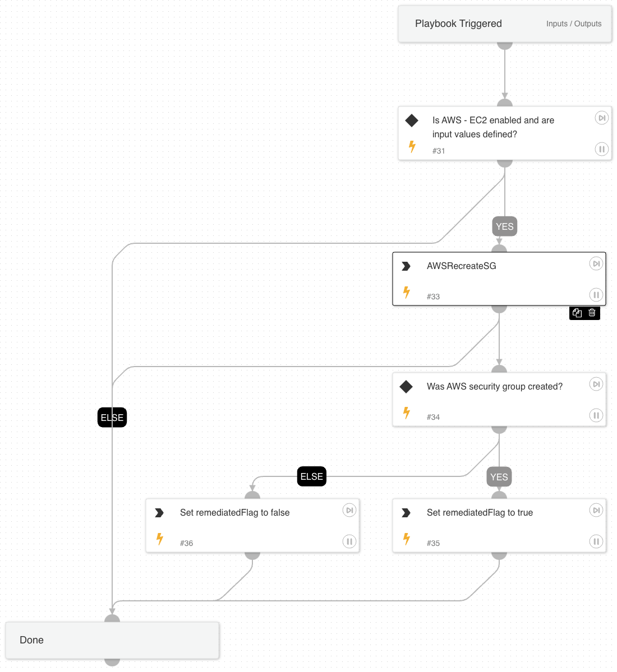Viewport: 617px width, 672px height.
Task: Click the automation arrow icon on Set remediatedFlag to false
Action: pyautogui.click(x=159, y=512)
